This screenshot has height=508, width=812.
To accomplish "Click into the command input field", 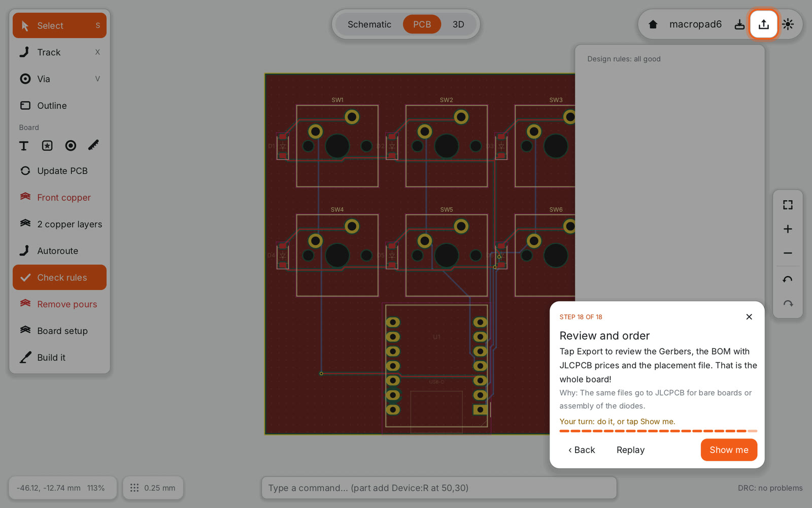I will [x=439, y=488].
